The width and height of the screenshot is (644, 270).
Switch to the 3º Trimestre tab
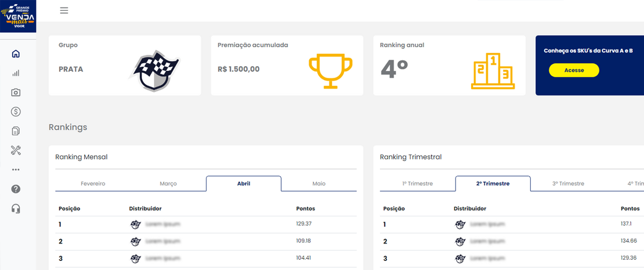coord(568,184)
